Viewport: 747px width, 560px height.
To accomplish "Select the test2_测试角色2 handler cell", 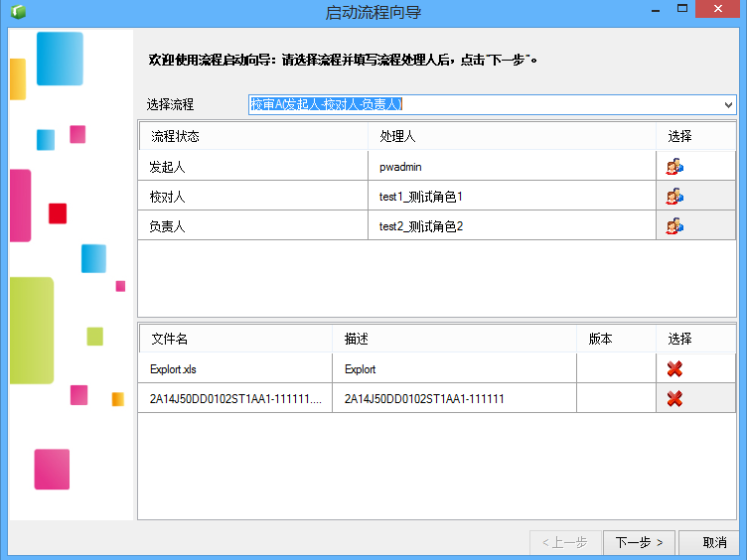I will coord(510,226).
